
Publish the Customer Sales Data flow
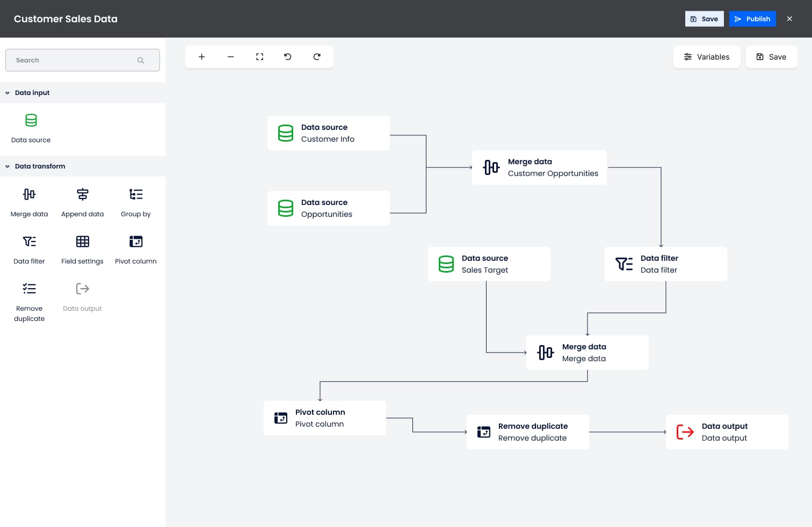point(752,18)
